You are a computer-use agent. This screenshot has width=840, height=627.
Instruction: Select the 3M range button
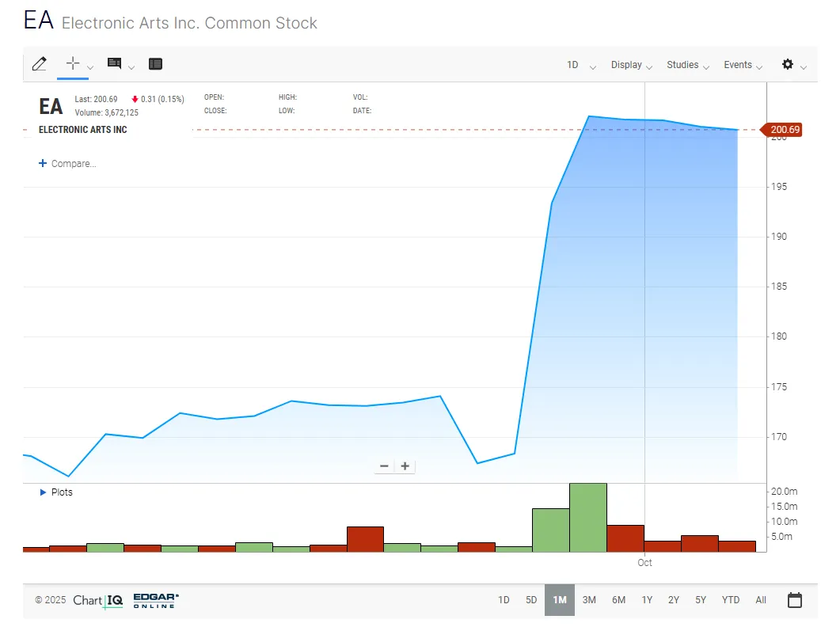click(589, 599)
